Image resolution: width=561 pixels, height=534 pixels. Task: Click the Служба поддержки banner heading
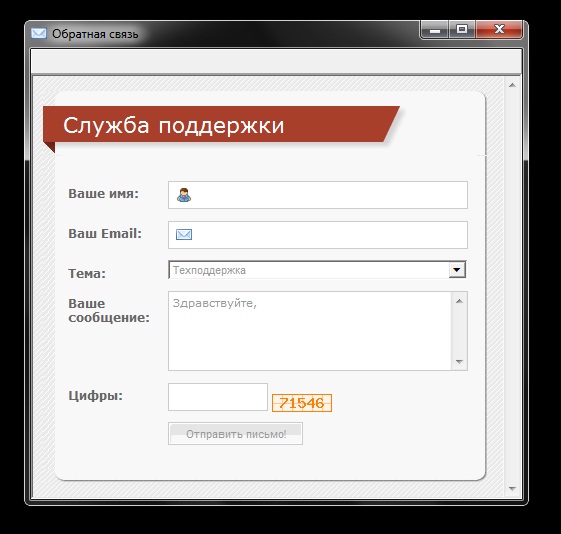tap(174, 126)
